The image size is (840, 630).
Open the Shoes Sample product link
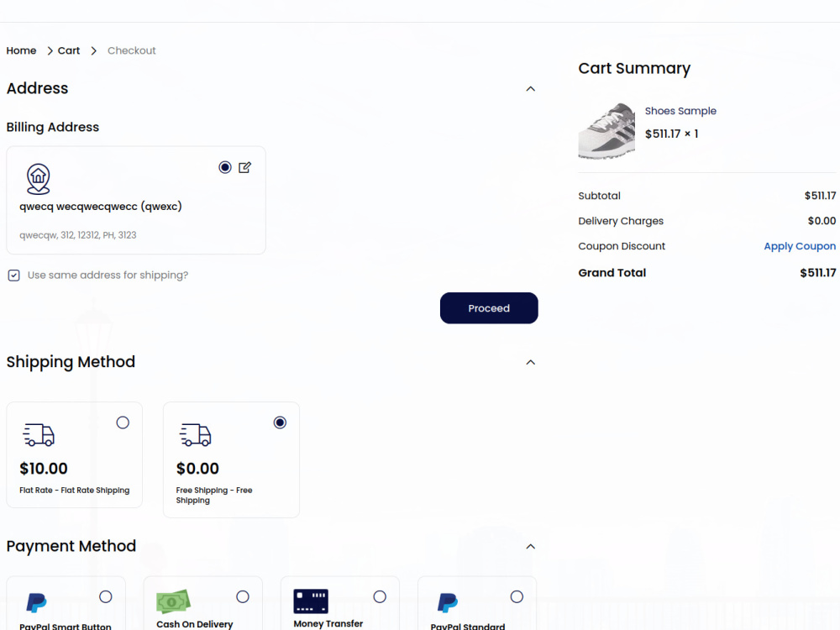(x=680, y=111)
